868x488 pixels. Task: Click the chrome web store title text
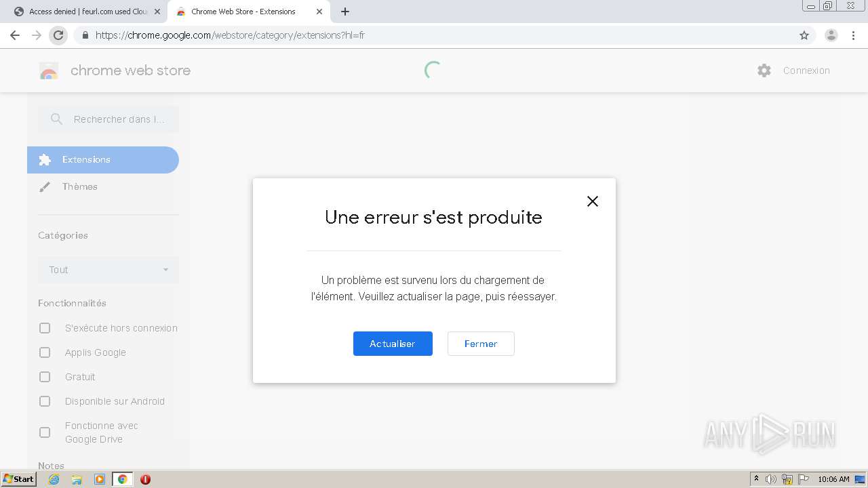[130, 70]
